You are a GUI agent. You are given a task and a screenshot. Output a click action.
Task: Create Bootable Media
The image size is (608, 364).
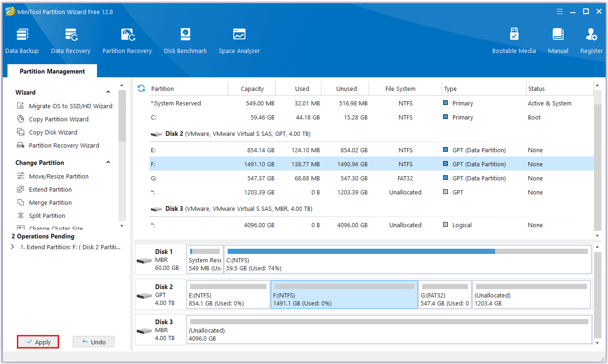(x=514, y=41)
